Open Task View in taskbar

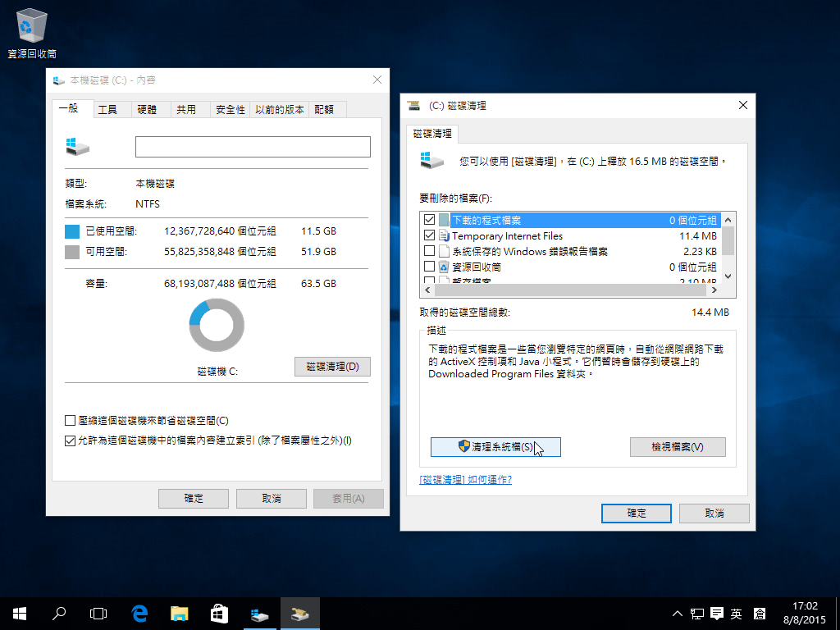point(98,614)
